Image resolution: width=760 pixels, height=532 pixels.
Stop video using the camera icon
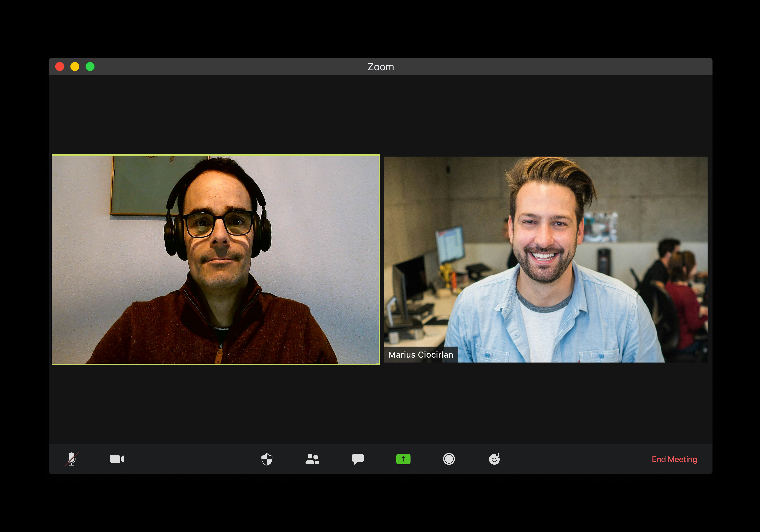click(x=117, y=459)
